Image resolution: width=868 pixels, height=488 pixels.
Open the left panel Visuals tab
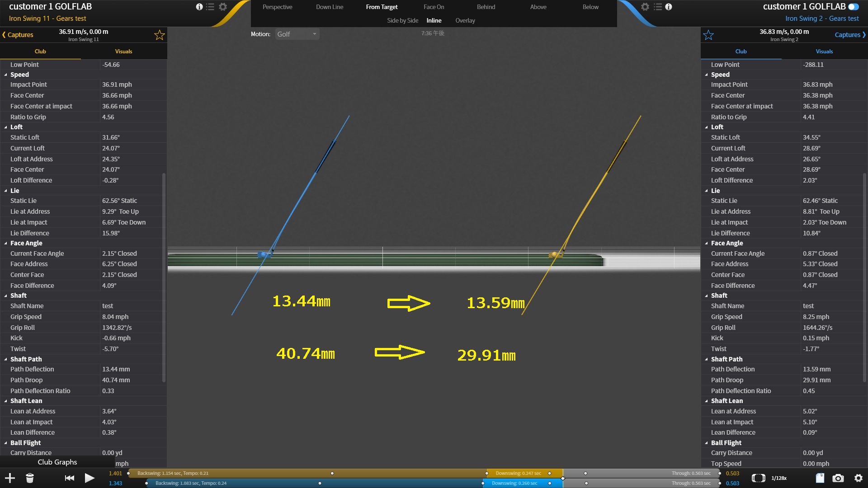click(123, 52)
